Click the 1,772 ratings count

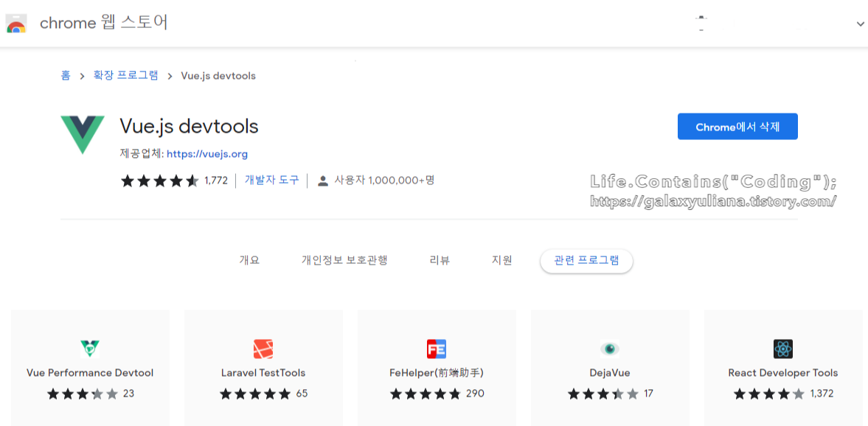tap(216, 181)
